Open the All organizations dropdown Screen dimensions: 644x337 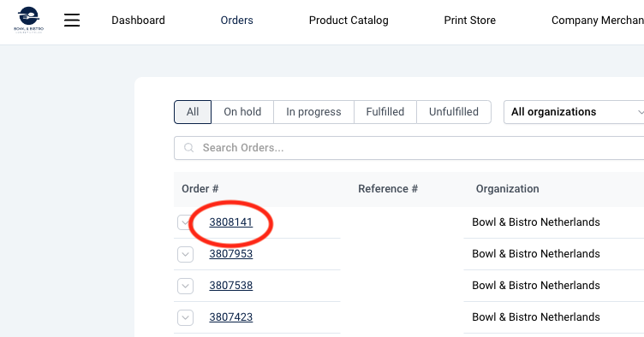(x=575, y=112)
